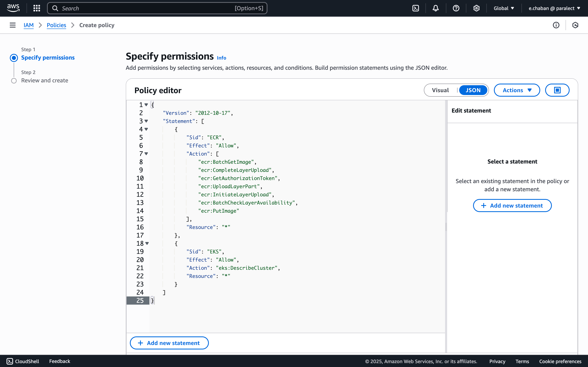Open CloudShell from the top bar icon
588x367 pixels.
[x=415, y=8]
